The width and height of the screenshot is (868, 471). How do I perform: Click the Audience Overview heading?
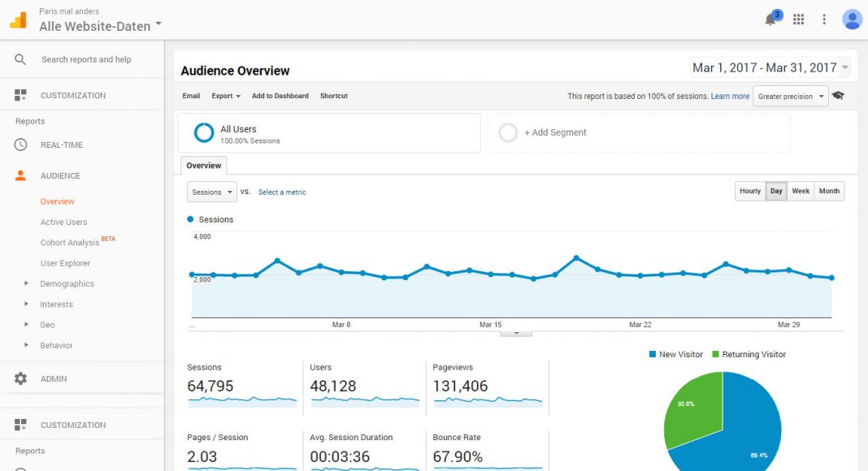point(235,71)
